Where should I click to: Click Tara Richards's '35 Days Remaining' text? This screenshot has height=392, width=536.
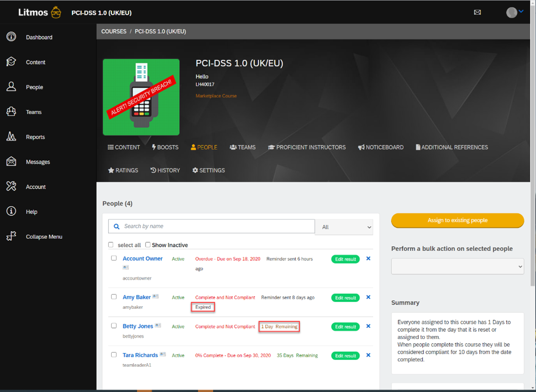click(297, 355)
